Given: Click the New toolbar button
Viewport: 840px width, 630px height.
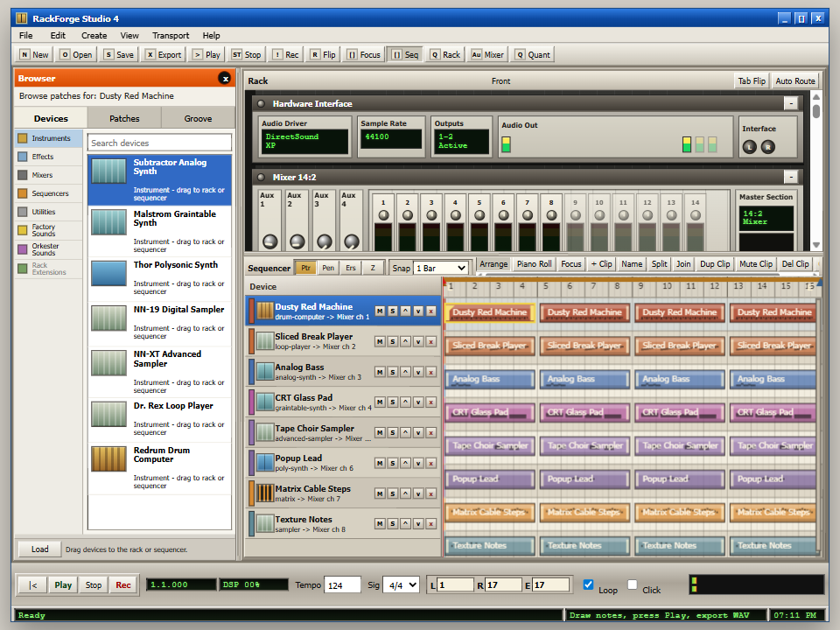Looking at the screenshot, I should click(x=34, y=54).
